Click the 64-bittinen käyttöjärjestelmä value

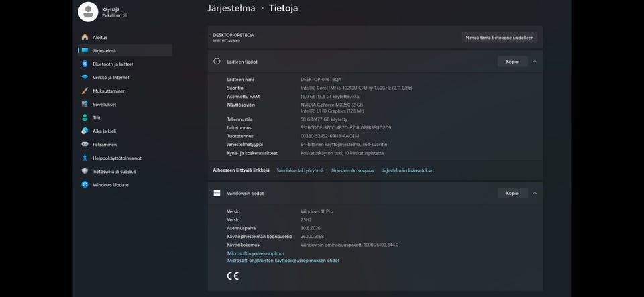[343, 144]
